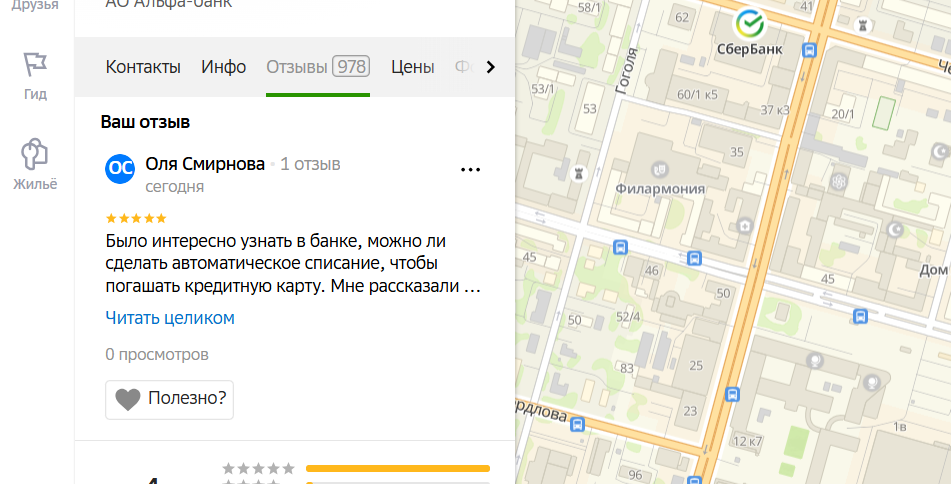Viewport: 951px width, 484px height.
Task: Mark the review as Полезно
Action: [169, 399]
